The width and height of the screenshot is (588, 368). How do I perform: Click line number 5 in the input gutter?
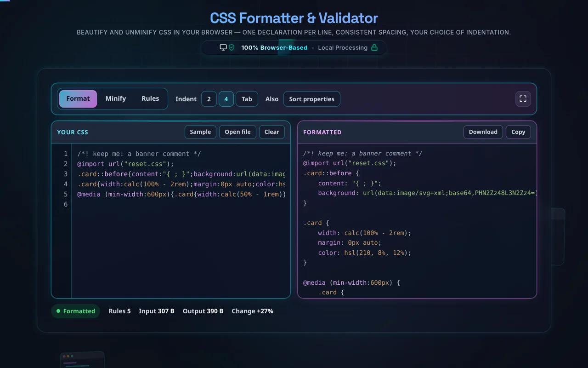[x=66, y=194]
